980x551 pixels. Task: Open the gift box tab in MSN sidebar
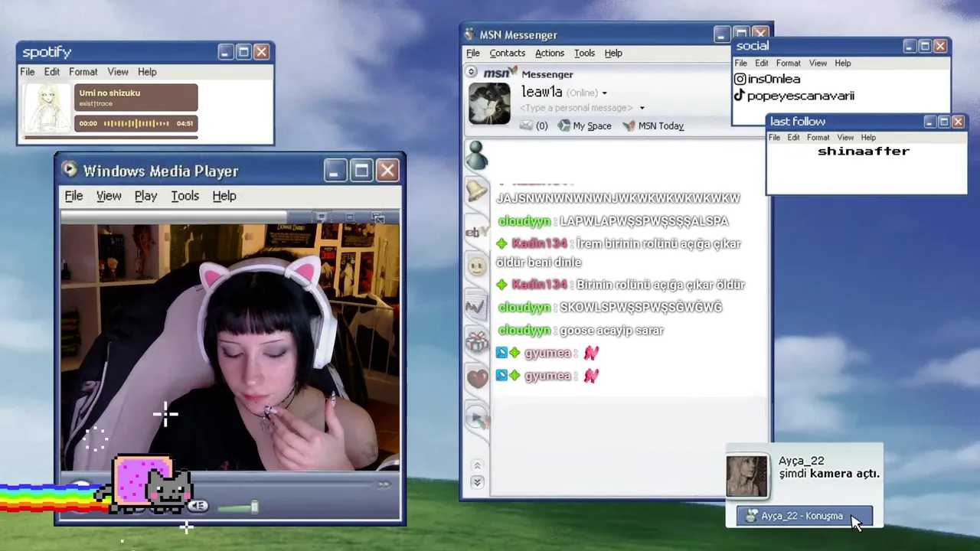(476, 341)
